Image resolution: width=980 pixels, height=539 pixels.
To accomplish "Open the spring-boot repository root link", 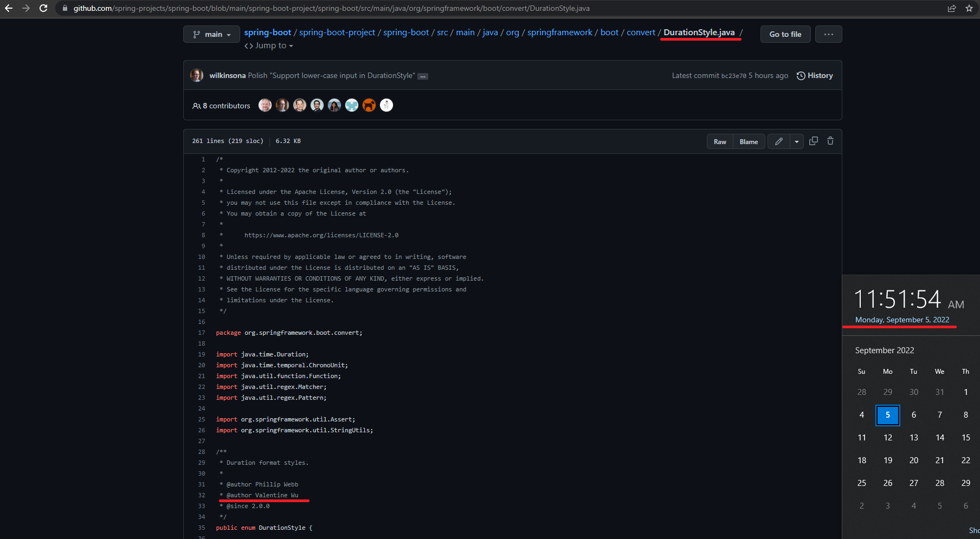I will [268, 33].
